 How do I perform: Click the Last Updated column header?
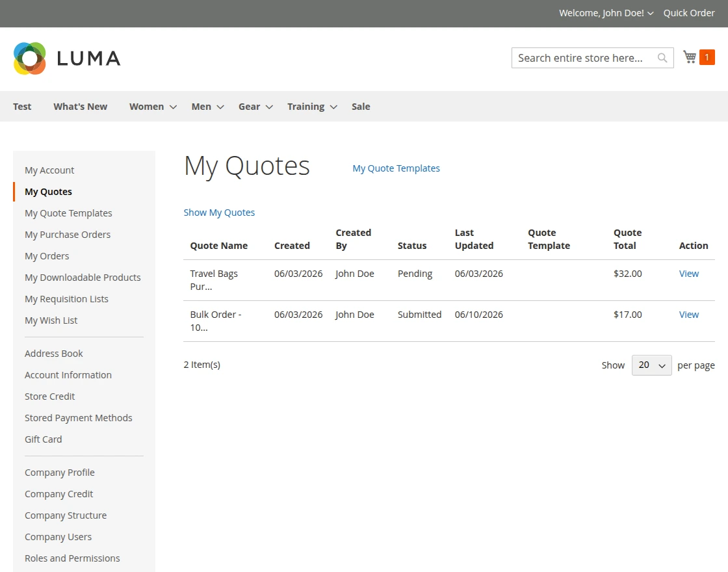[x=474, y=239]
